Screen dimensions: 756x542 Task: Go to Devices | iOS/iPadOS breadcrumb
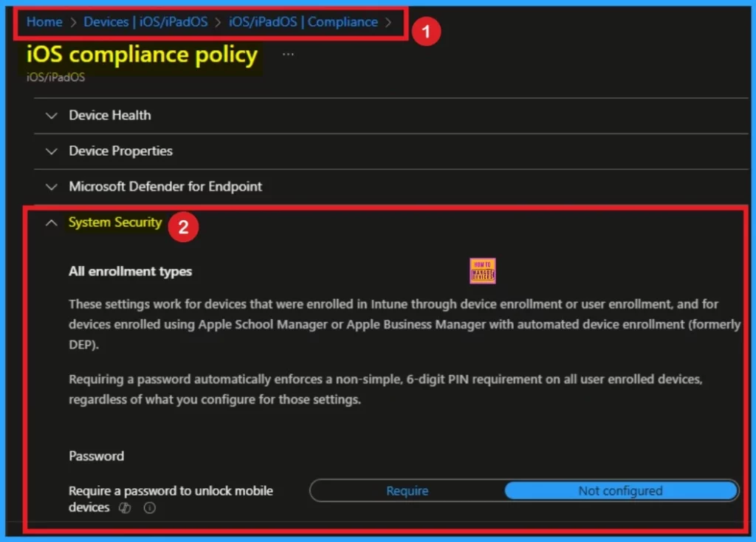[x=145, y=21]
